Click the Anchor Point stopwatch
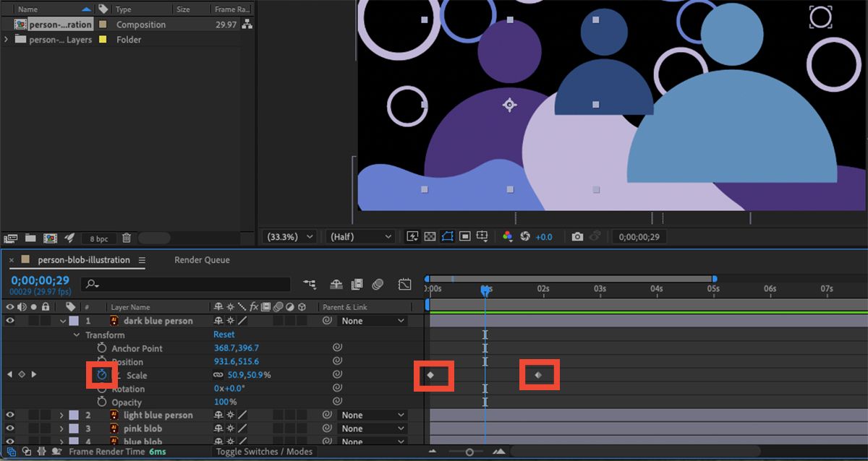This screenshot has height=461, width=868. click(102, 348)
